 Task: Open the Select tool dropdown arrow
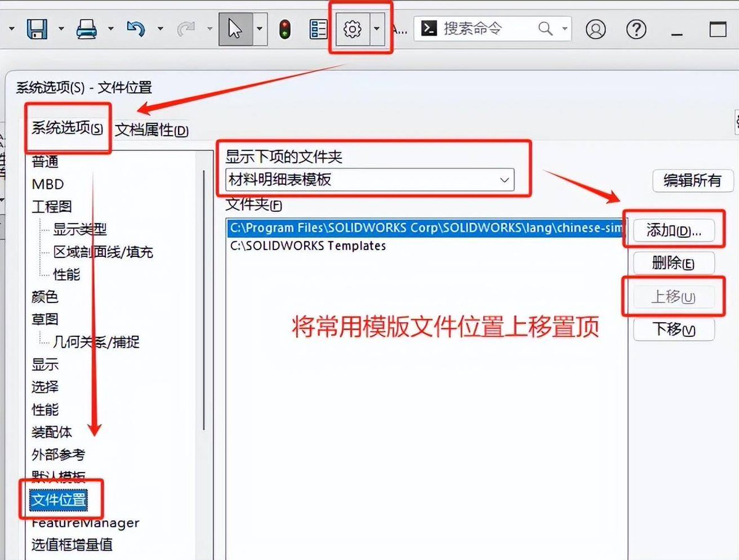click(260, 29)
